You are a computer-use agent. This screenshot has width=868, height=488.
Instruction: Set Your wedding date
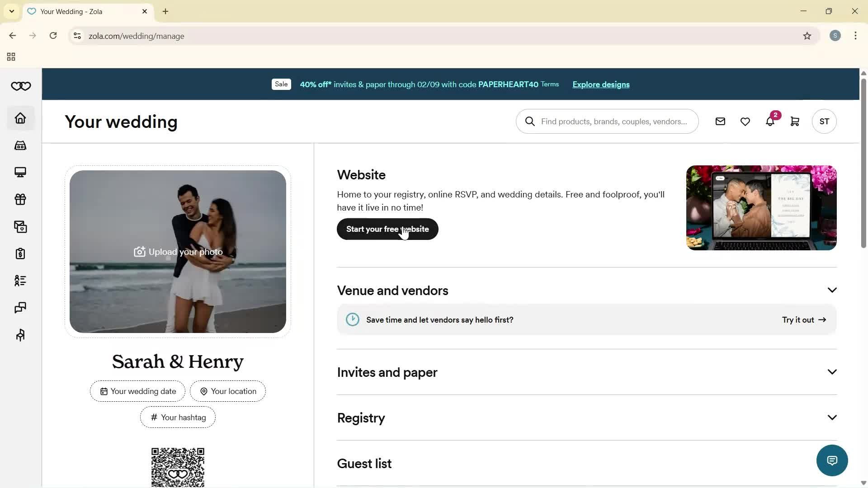137,391
